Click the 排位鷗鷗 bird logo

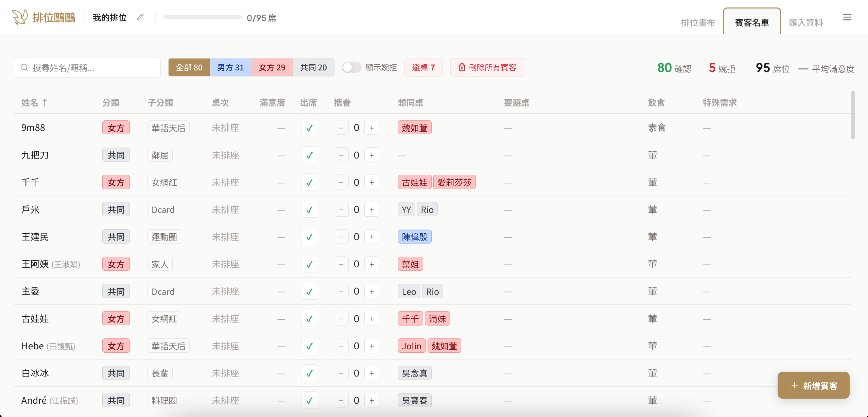[x=20, y=17]
